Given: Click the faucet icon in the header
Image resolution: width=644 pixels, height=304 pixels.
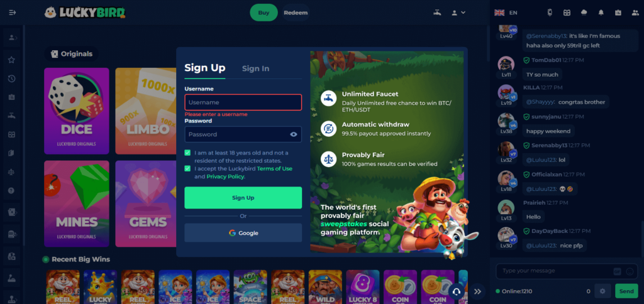Looking at the screenshot, I should pyautogui.click(x=437, y=13).
